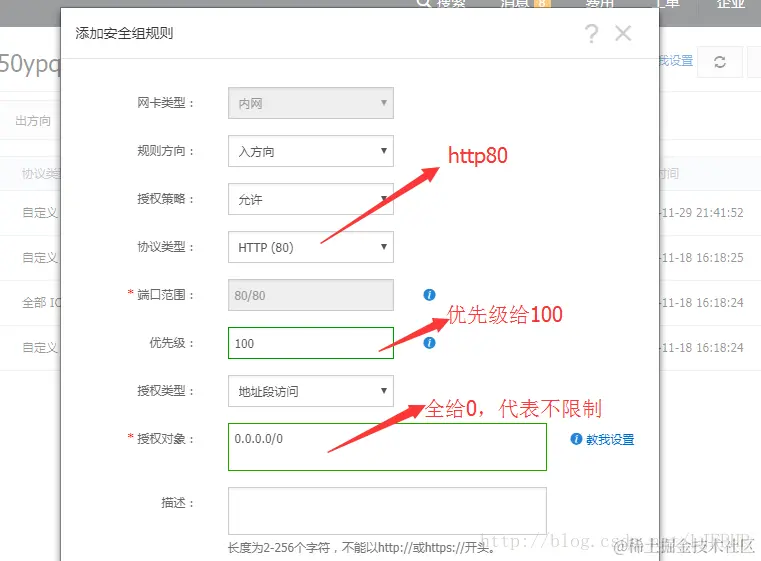Switch to the 出方向 tab in background page

[x=33, y=121]
